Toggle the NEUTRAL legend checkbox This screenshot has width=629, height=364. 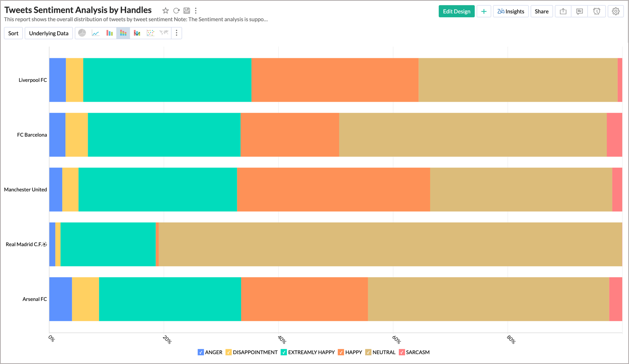point(368,352)
